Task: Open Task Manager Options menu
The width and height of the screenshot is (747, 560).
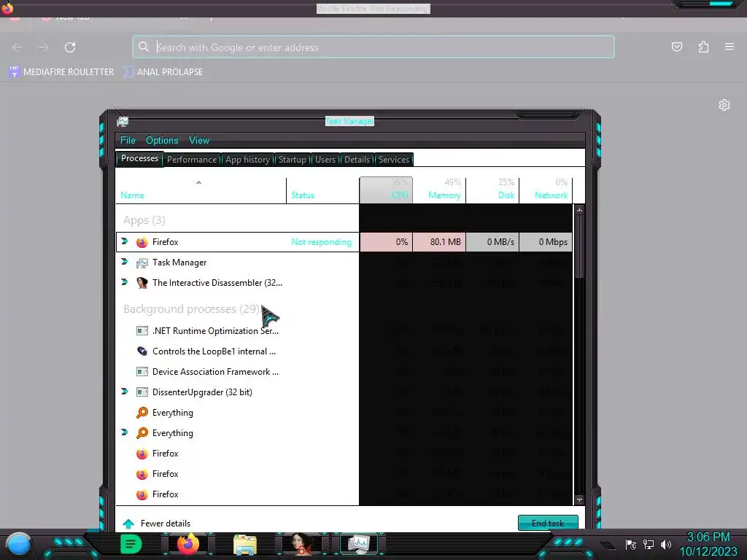Action: pos(162,141)
